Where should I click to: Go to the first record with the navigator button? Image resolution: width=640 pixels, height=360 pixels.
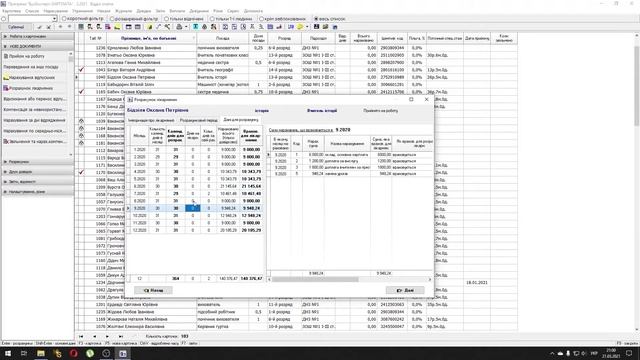pos(81,336)
